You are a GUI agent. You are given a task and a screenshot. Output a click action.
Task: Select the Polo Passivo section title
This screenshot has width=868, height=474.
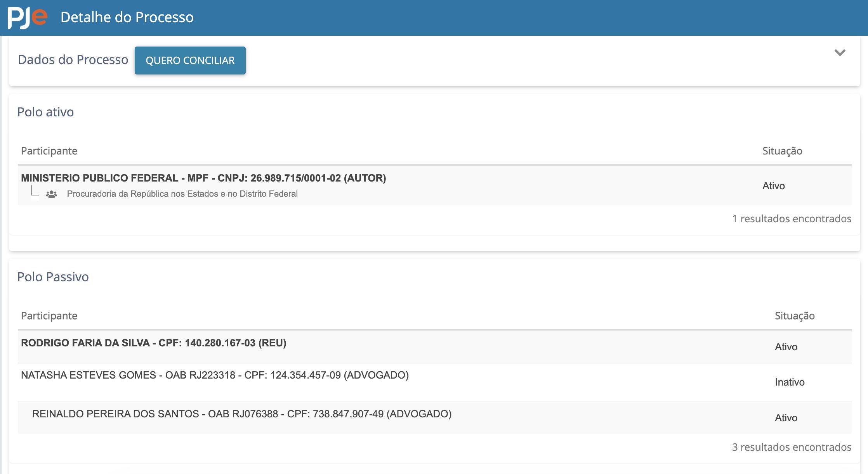point(53,277)
